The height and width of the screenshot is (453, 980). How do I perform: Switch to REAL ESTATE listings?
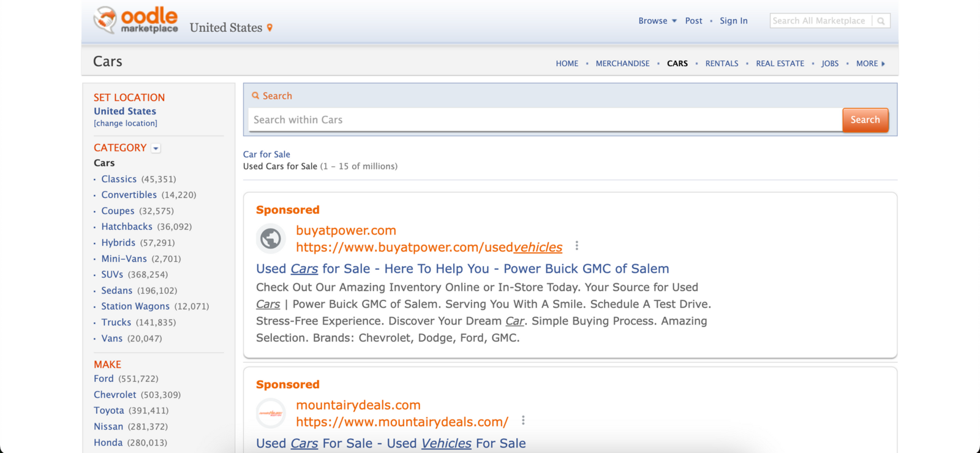click(780, 63)
